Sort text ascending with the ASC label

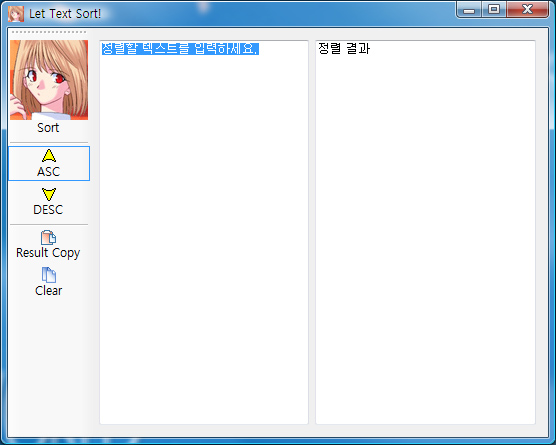(49, 172)
